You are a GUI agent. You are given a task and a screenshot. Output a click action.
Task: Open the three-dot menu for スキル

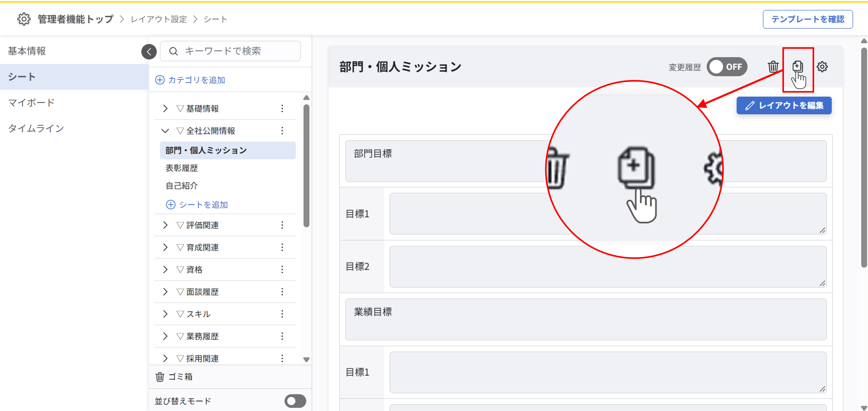(282, 314)
